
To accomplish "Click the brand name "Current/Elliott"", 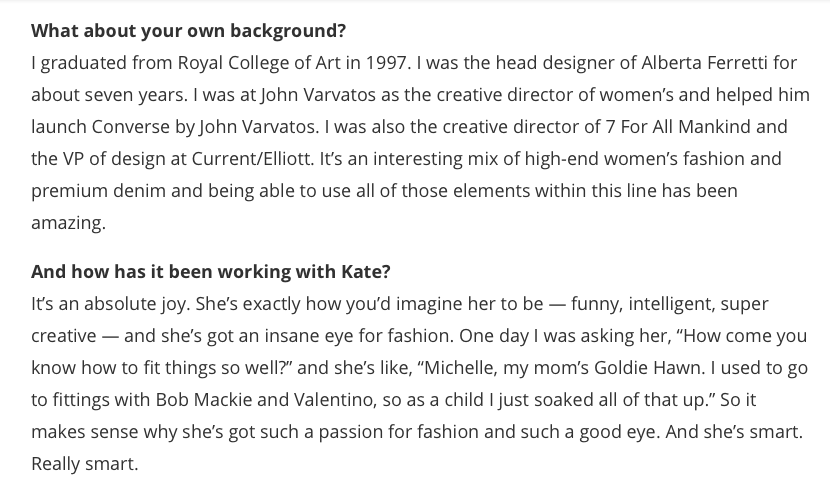I will click(253, 159).
